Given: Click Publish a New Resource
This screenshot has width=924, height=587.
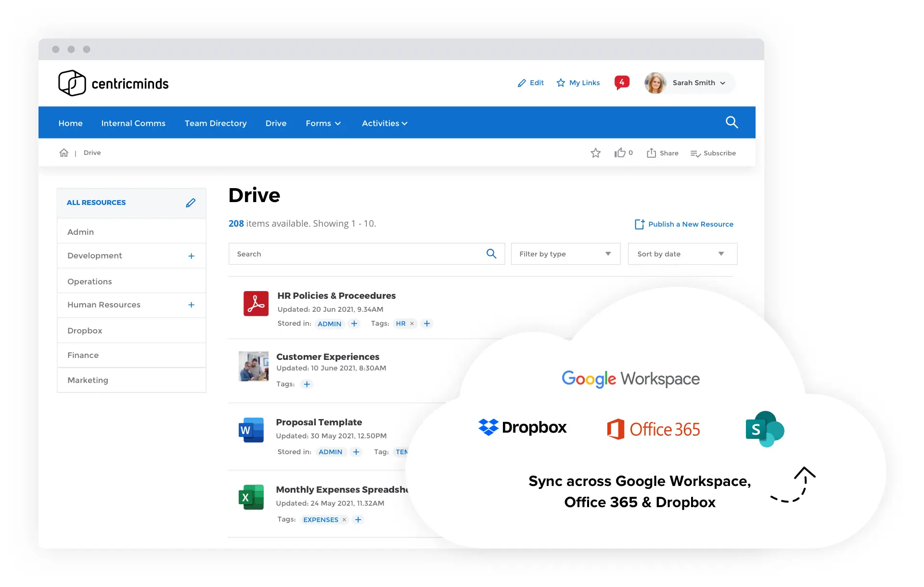Looking at the screenshot, I should pos(684,224).
